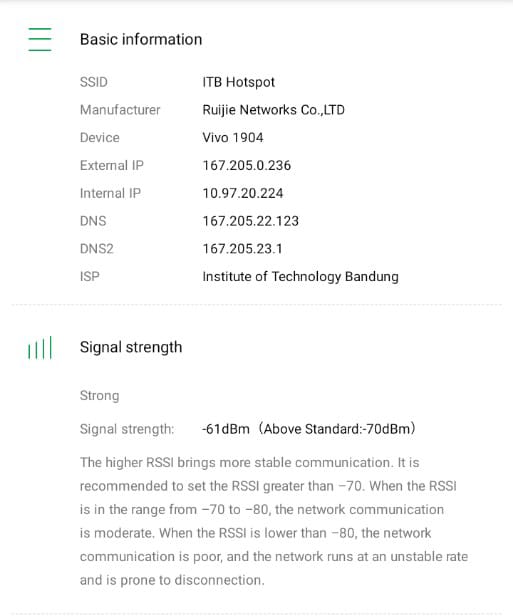The width and height of the screenshot is (513, 616).
Task: Tap the SSID field label
Action: tap(93, 82)
